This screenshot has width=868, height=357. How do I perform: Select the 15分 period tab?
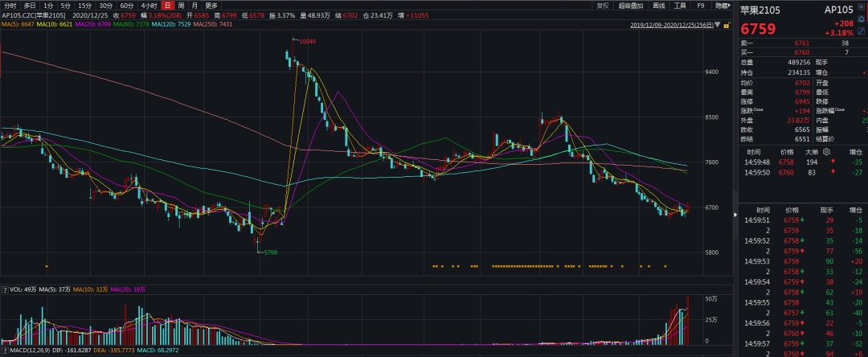click(x=85, y=6)
